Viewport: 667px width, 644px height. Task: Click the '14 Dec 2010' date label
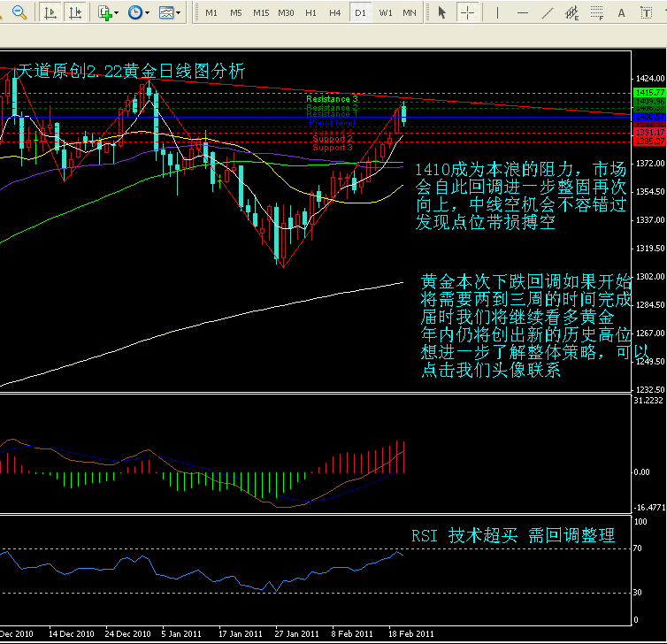point(72,633)
